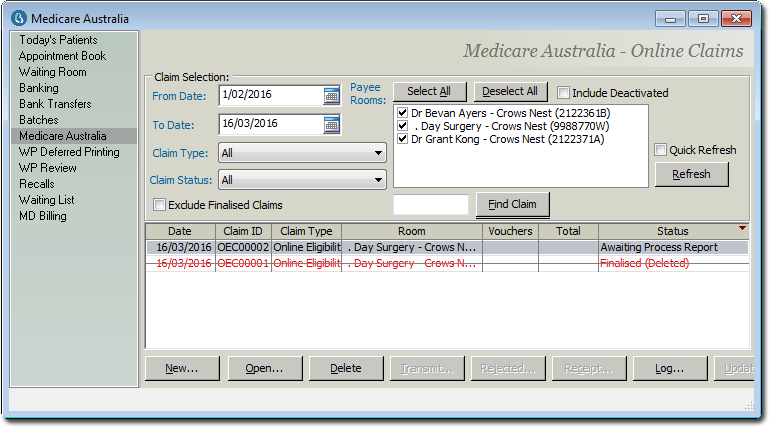This screenshot has height=427, width=769.
Task: Click the New... button
Action: pos(182,368)
